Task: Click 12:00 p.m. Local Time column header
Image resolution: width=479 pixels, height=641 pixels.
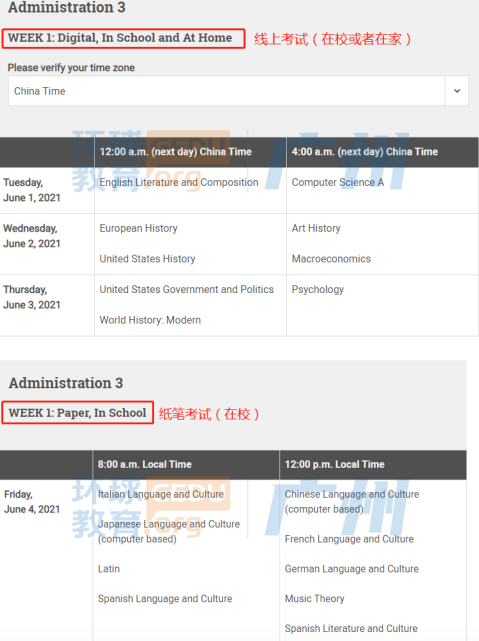Action: tap(335, 464)
